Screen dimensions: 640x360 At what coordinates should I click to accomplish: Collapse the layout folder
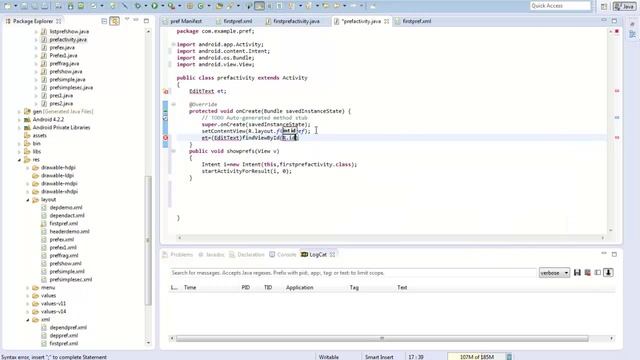pyautogui.click(x=28, y=200)
